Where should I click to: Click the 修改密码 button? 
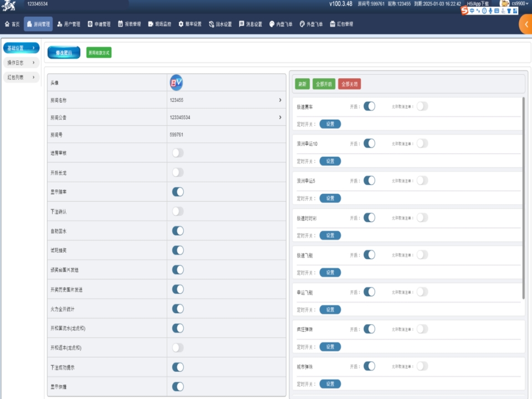tap(64, 53)
